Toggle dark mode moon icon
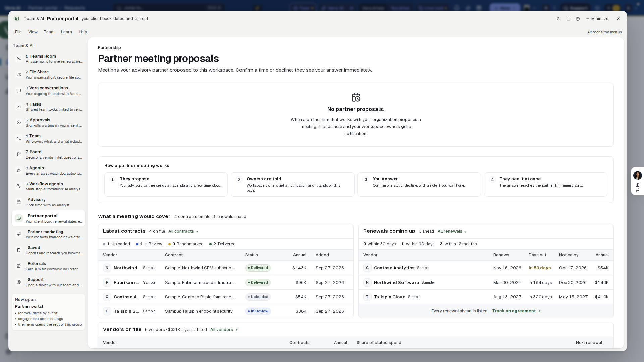The width and height of the screenshot is (644, 362). [559, 19]
